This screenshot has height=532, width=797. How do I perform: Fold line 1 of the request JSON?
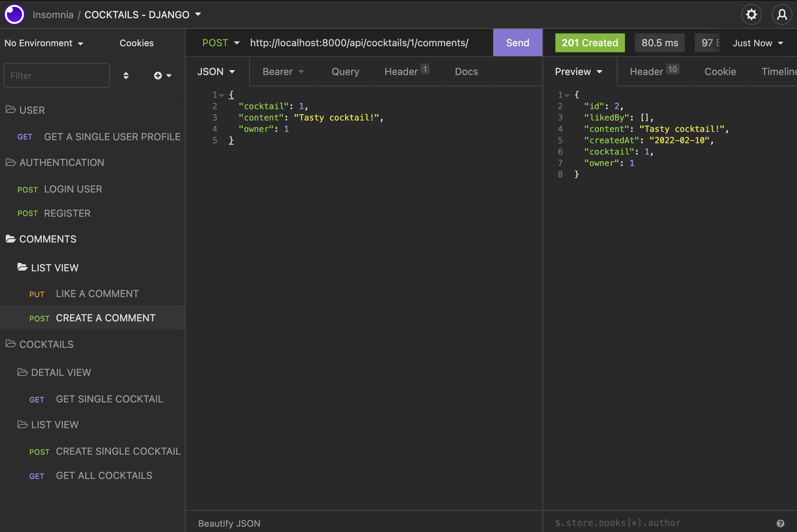[222, 95]
